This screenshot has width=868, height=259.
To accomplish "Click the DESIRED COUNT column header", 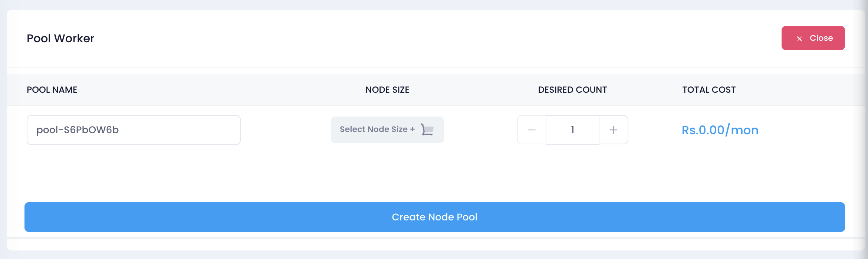I will [x=572, y=90].
